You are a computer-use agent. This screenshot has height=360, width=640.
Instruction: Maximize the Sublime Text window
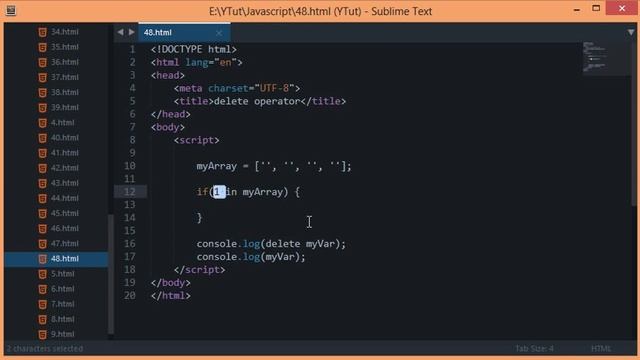coord(596,8)
